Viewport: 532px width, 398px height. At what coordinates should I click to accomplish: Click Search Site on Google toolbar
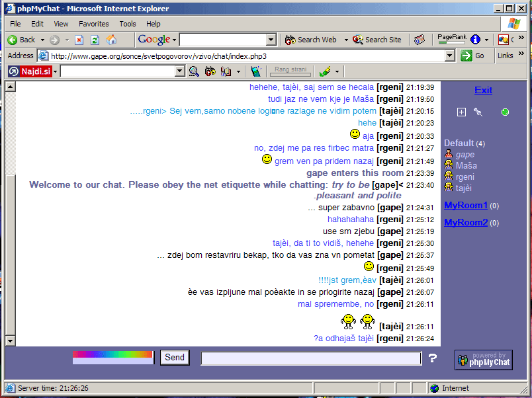pyautogui.click(x=377, y=40)
